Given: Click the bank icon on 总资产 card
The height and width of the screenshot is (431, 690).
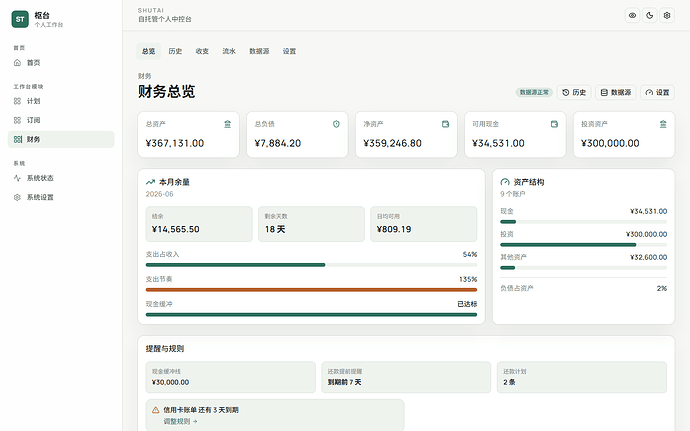Looking at the screenshot, I should click(228, 124).
